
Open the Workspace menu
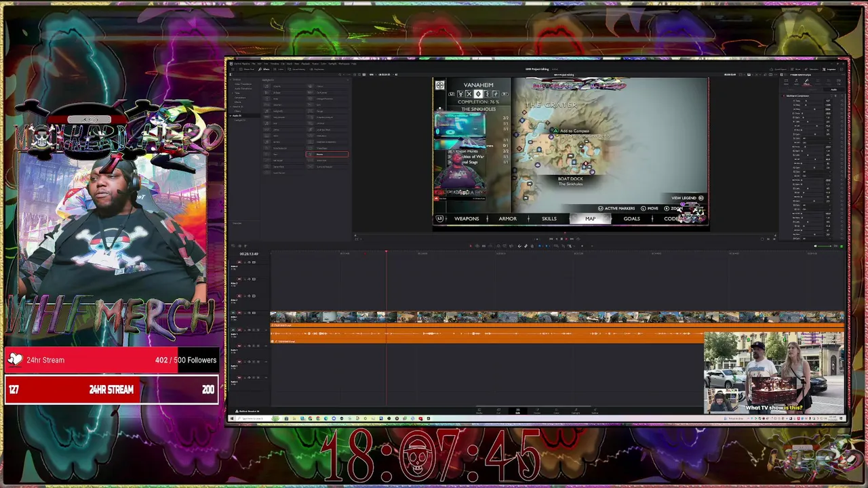[x=344, y=64]
